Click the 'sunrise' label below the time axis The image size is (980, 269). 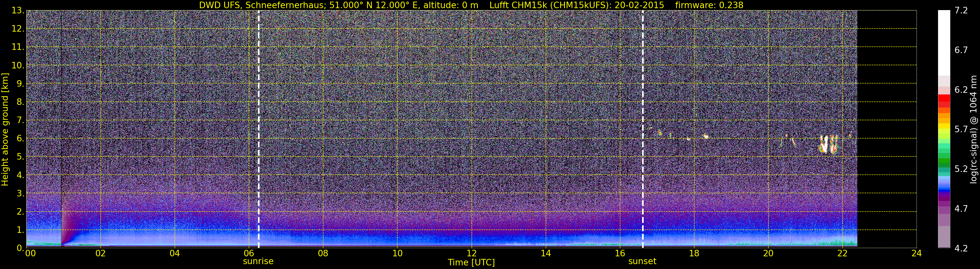[258, 262]
